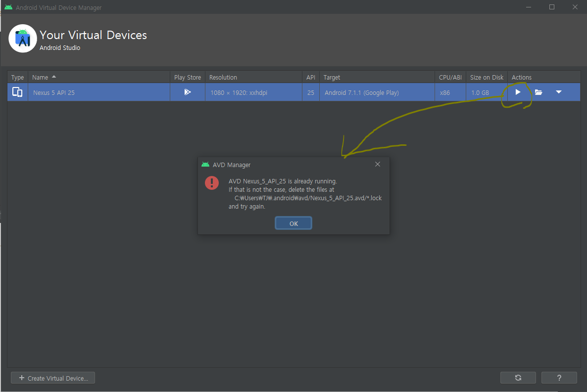The height and width of the screenshot is (392, 587).
Task: Click the 'Android Studio' subtitle under heading
Action: (60, 47)
